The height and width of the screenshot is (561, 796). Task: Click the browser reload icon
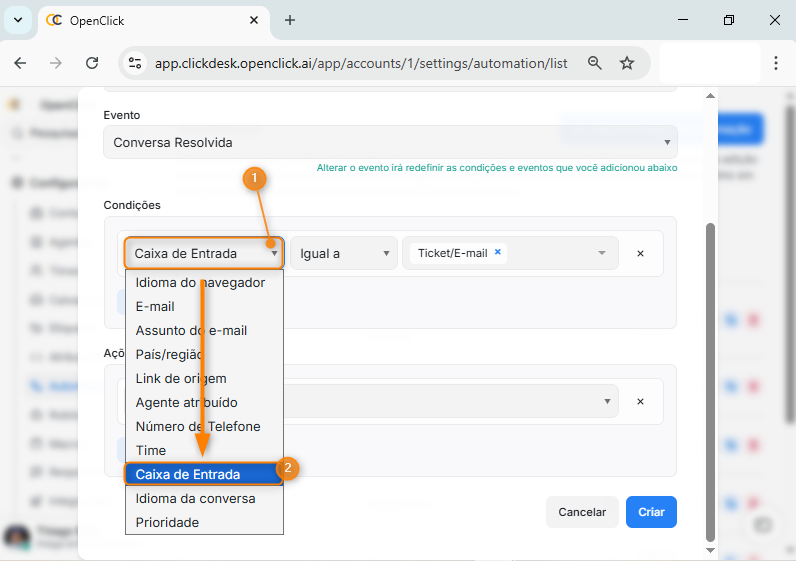[x=92, y=63]
